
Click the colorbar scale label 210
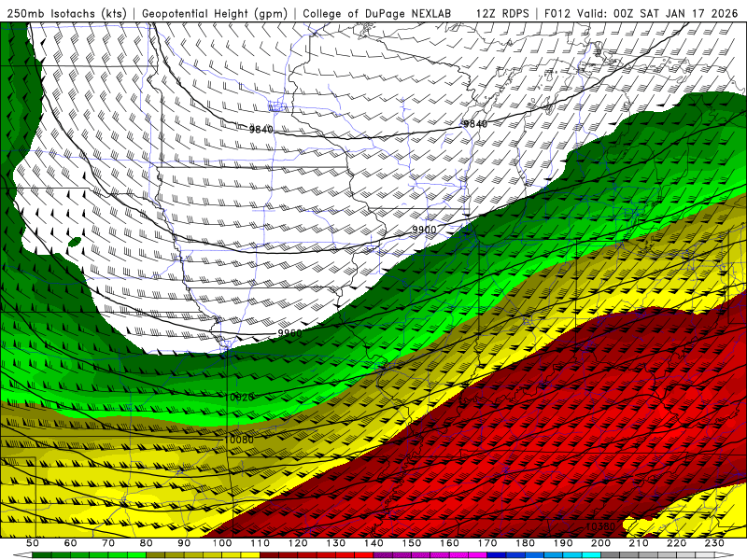click(639, 543)
